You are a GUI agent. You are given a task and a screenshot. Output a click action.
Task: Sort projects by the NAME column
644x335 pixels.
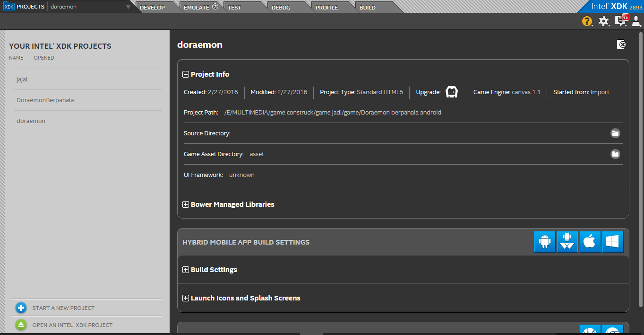(16, 58)
